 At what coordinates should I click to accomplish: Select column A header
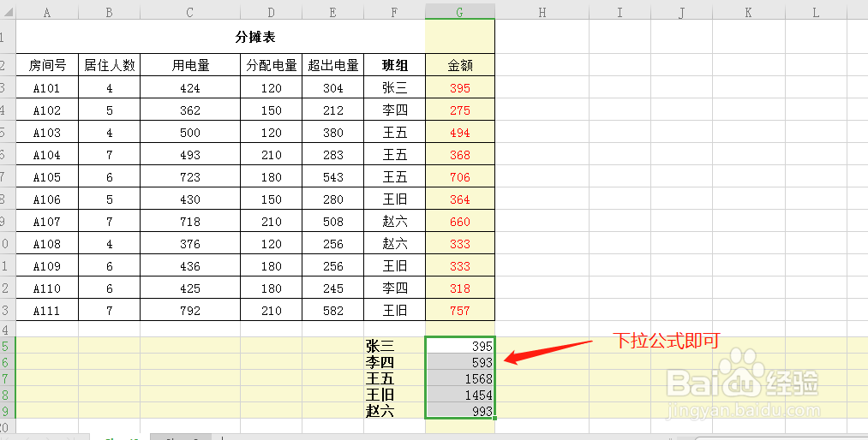pos(47,12)
